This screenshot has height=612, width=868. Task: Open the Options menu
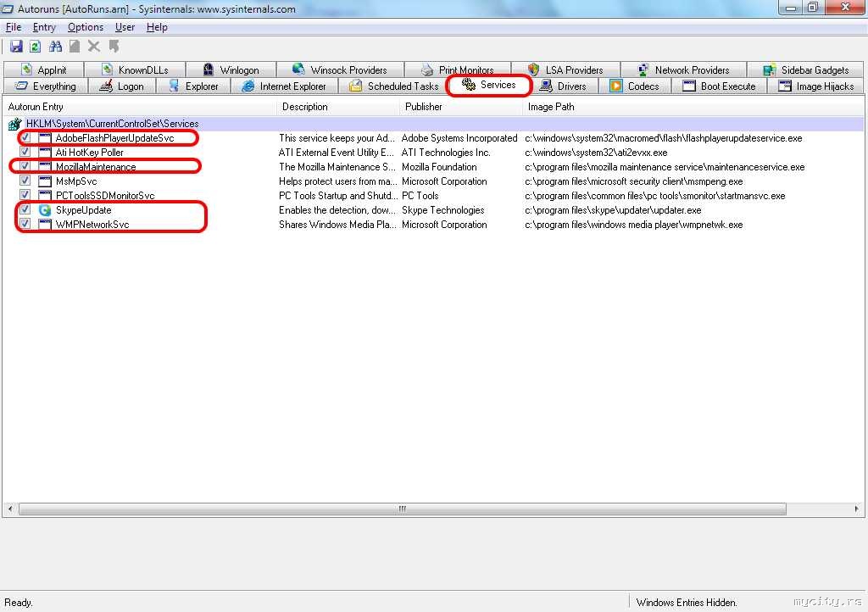tap(86, 27)
